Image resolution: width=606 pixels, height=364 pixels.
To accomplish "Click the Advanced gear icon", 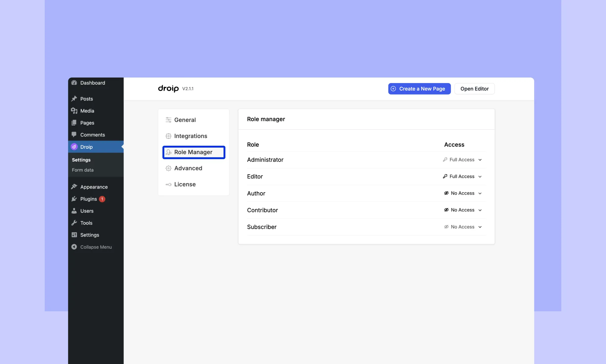I will (168, 168).
